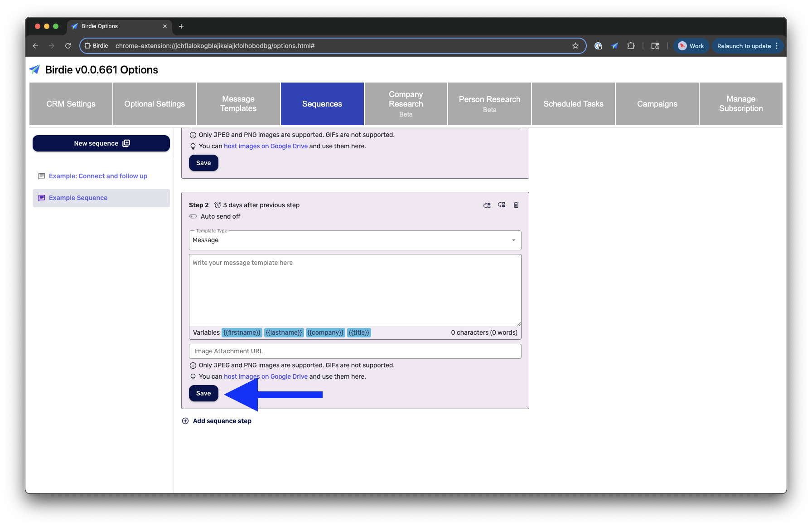The height and width of the screenshot is (527, 812).
Task: Open the Birdie extension from Chrome toolbar
Action: point(614,46)
